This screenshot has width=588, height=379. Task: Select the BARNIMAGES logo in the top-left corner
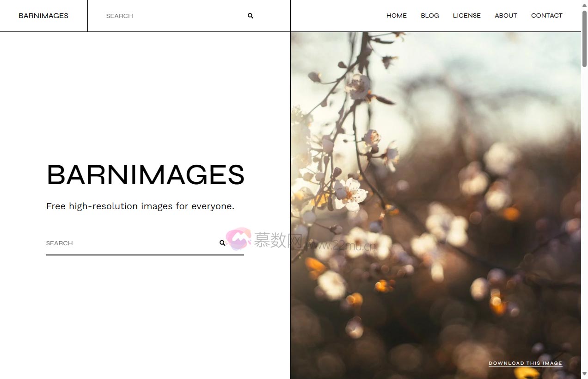[x=43, y=15]
